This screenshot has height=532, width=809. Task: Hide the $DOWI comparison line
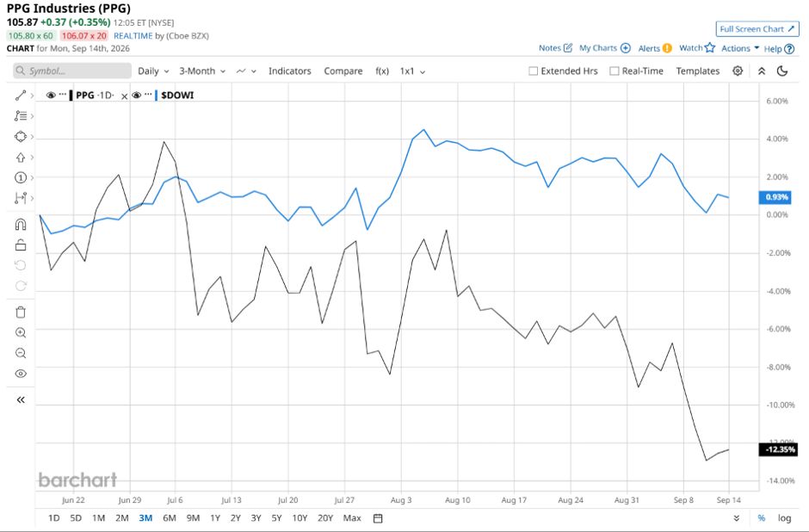(137, 95)
